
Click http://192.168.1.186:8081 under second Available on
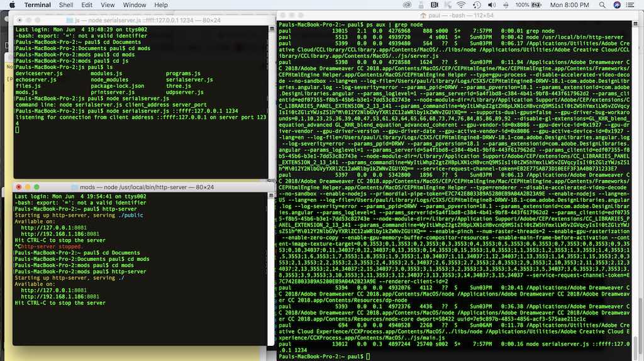tap(60, 296)
